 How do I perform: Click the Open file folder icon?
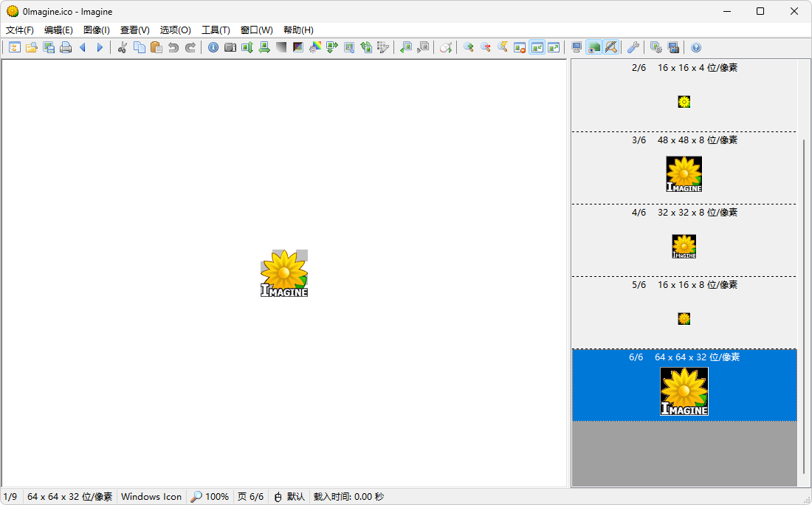tap(32, 48)
